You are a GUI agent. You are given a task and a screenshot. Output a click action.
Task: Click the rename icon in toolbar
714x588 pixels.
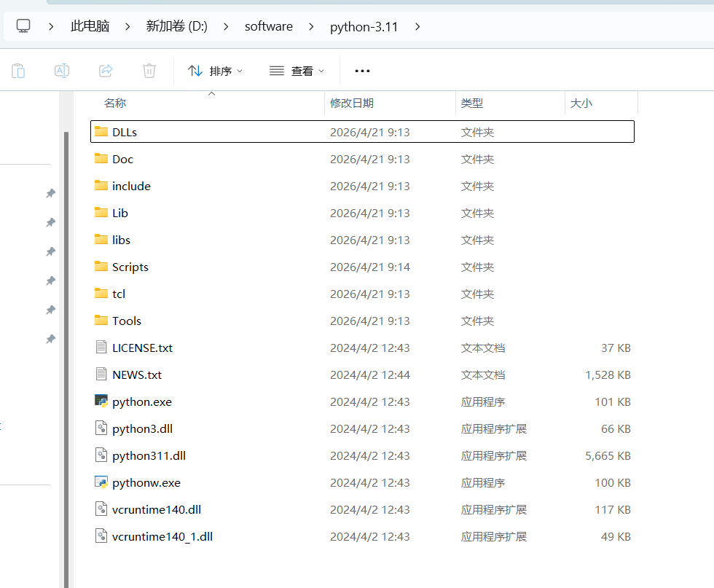coord(62,71)
